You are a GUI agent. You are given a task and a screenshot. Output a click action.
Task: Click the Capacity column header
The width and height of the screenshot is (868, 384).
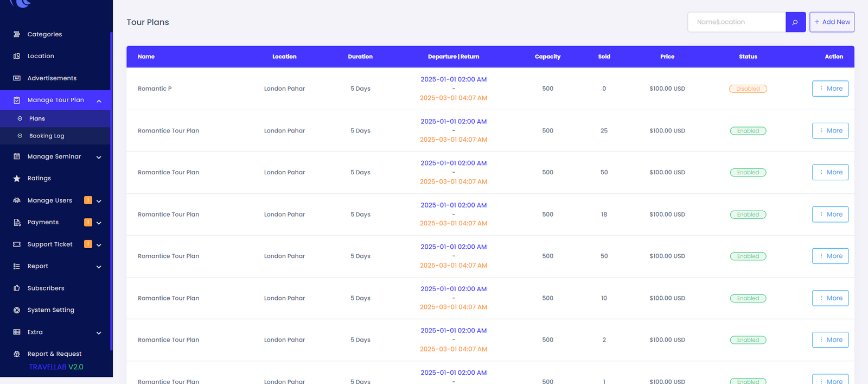[x=547, y=56]
